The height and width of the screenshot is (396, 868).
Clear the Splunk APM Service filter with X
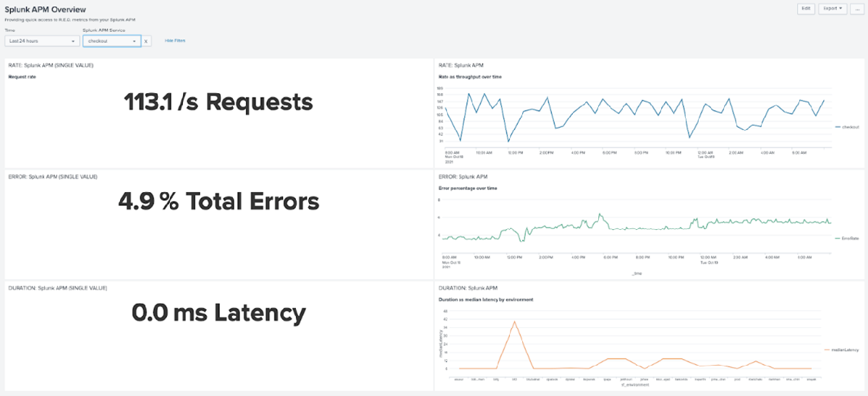146,41
